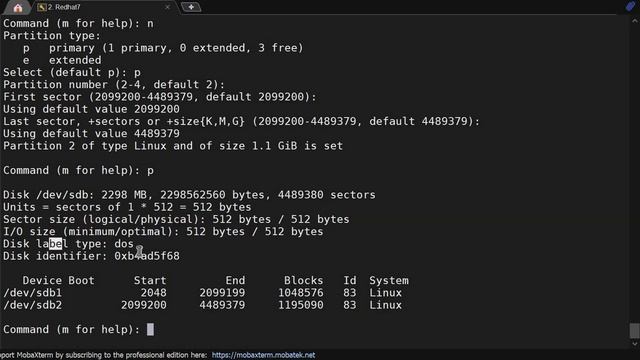The width and height of the screenshot is (640, 360).
Task: Click the scrollbar up arrow
Action: 634,21
